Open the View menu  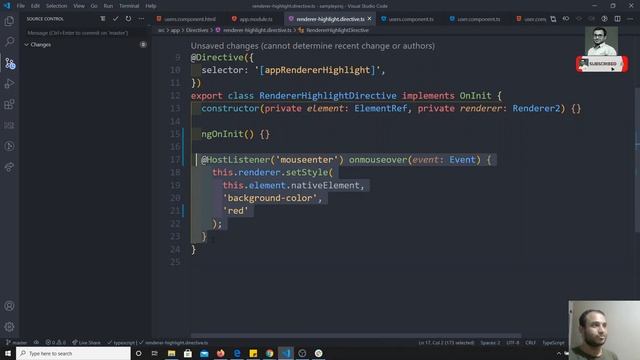click(79, 6)
